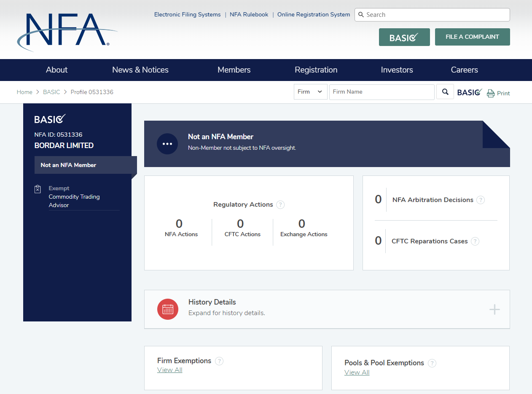Expand History Details with the plus sign
Image resolution: width=532 pixels, height=394 pixels.
(x=494, y=310)
